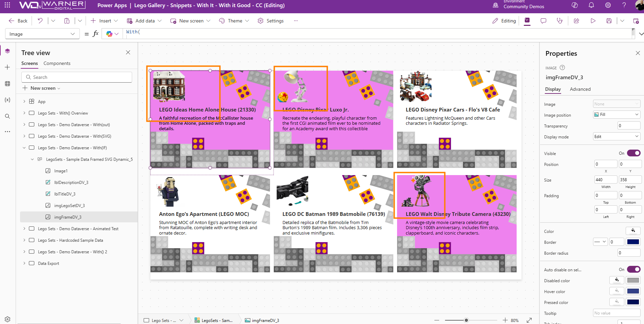The image size is (644, 324).
Task: Open the property selector dropdown
Action: coord(42,34)
